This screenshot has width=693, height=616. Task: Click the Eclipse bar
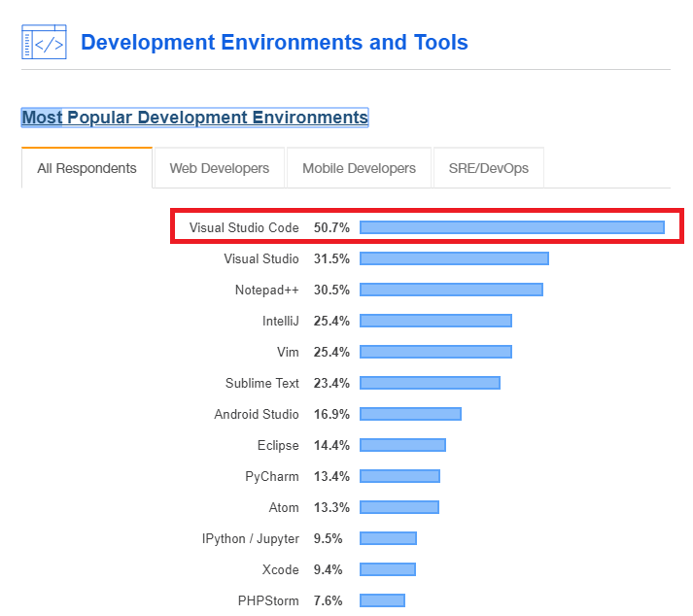pos(402,445)
